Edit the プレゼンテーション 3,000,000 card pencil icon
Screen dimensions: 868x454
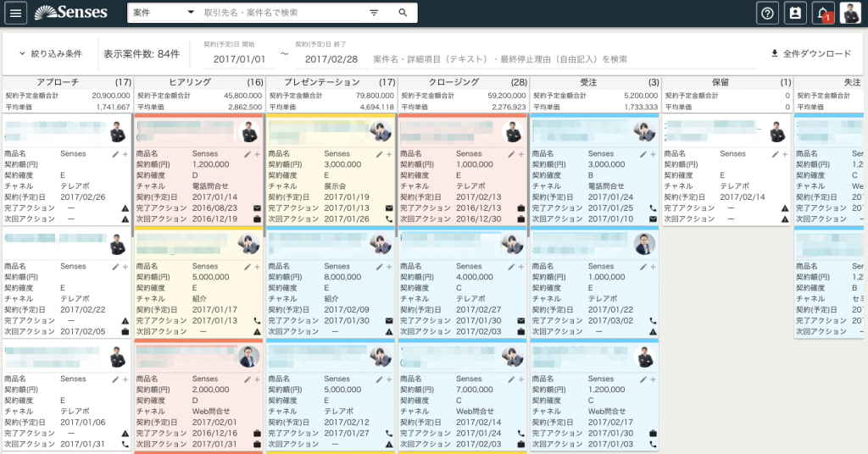tap(379, 154)
